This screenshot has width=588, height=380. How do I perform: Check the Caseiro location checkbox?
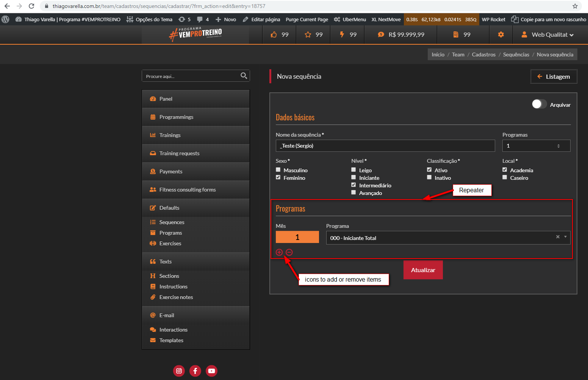point(505,178)
